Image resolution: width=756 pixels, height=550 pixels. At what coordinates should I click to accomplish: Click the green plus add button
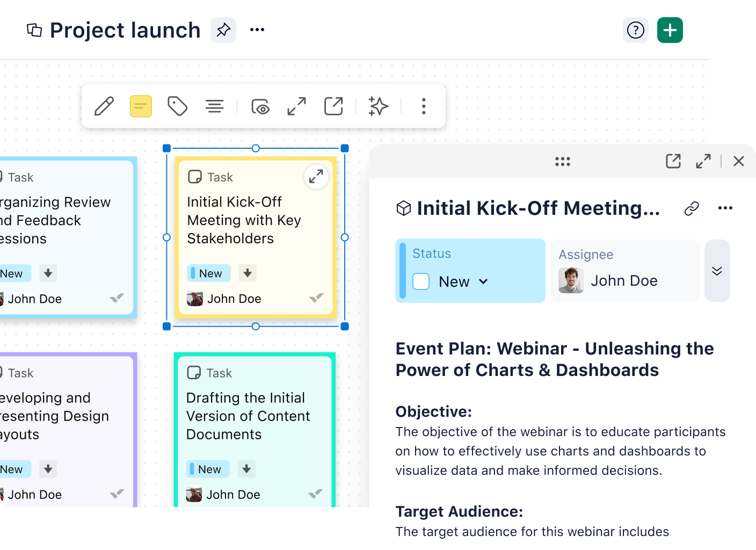click(x=670, y=30)
